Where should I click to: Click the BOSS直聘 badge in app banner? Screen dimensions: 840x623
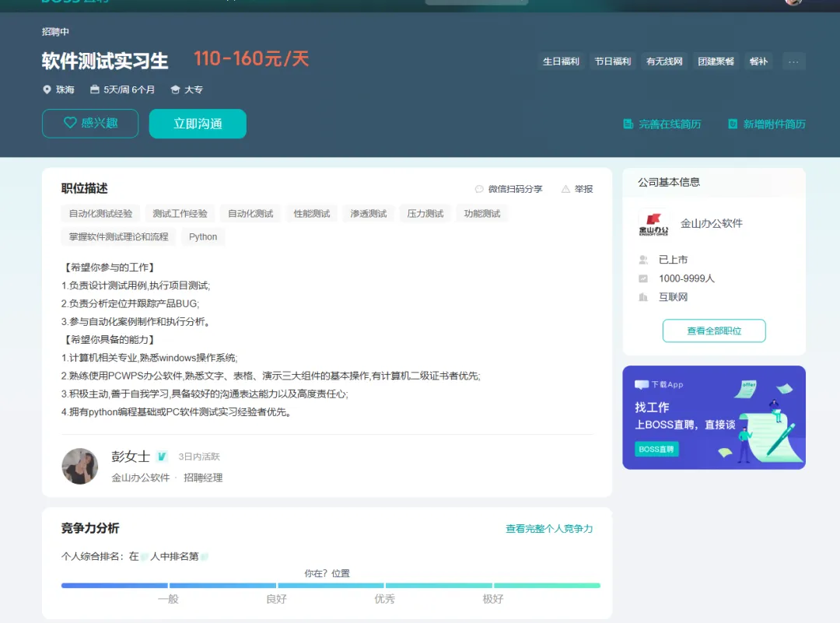656,450
